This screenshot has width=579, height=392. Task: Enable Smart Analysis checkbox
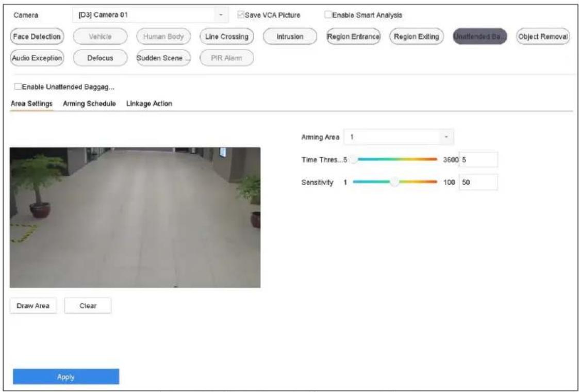[x=328, y=15]
